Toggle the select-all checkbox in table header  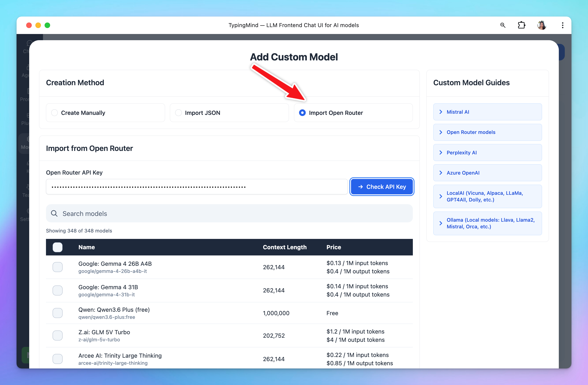[x=57, y=247]
